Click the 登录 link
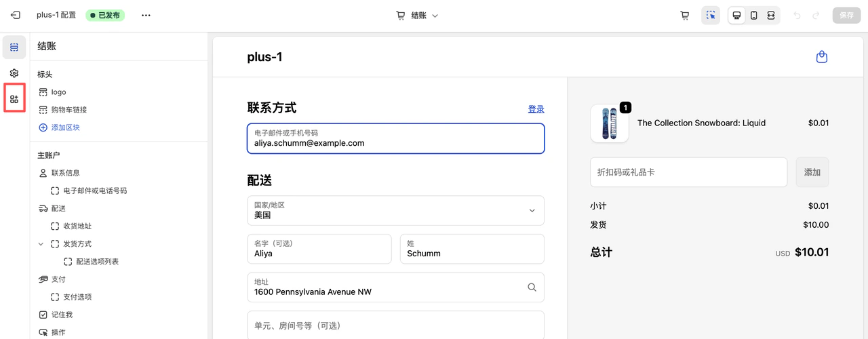Image resolution: width=868 pixels, height=339 pixels. [536, 108]
